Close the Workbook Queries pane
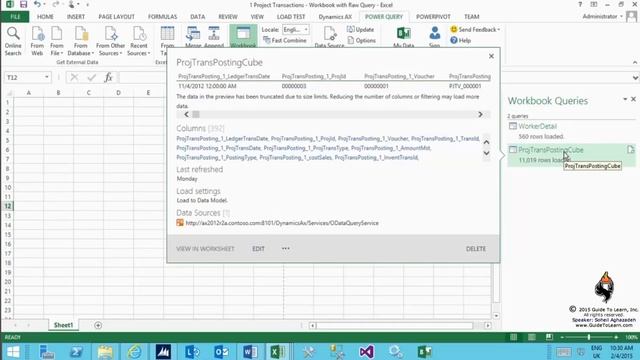 [633, 99]
